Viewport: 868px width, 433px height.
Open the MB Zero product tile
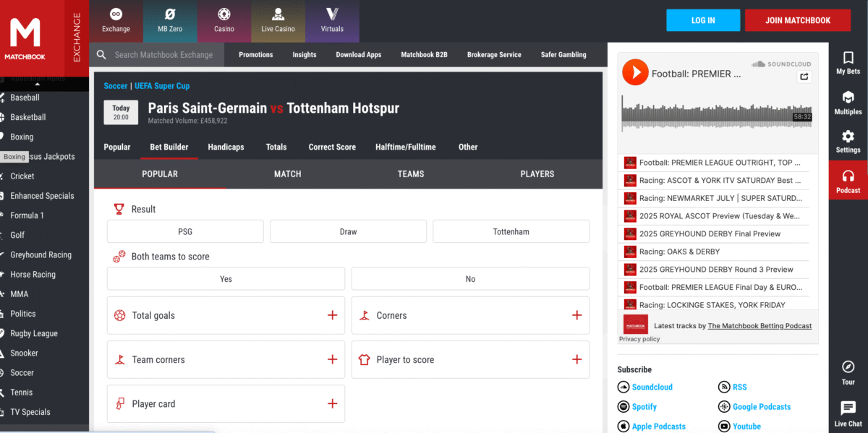[x=170, y=21]
